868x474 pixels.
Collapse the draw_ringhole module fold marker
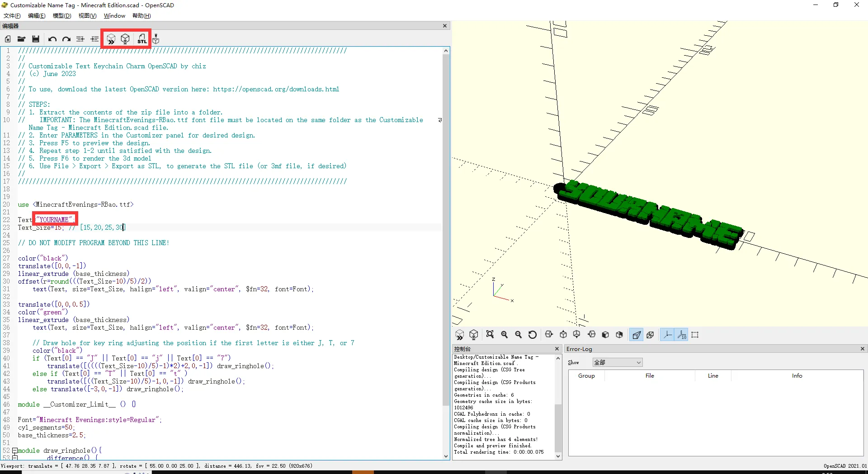(x=15, y=450)
